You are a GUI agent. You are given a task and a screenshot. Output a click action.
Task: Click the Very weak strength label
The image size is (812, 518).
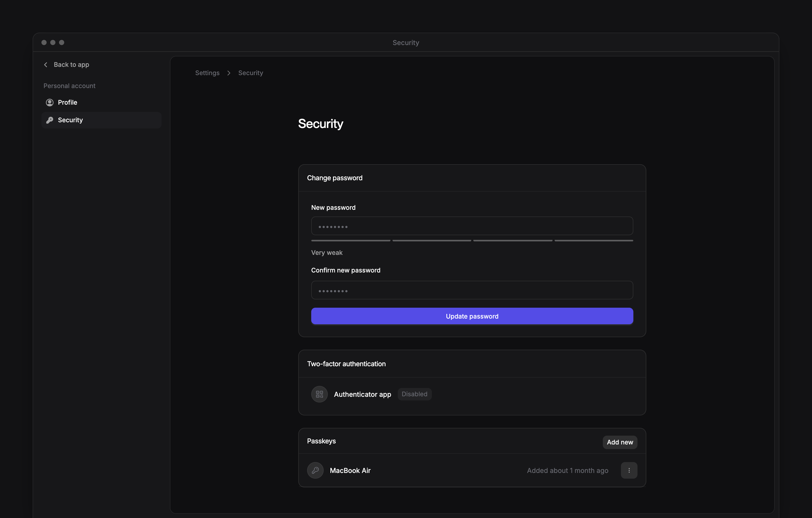tap(327, 253)
